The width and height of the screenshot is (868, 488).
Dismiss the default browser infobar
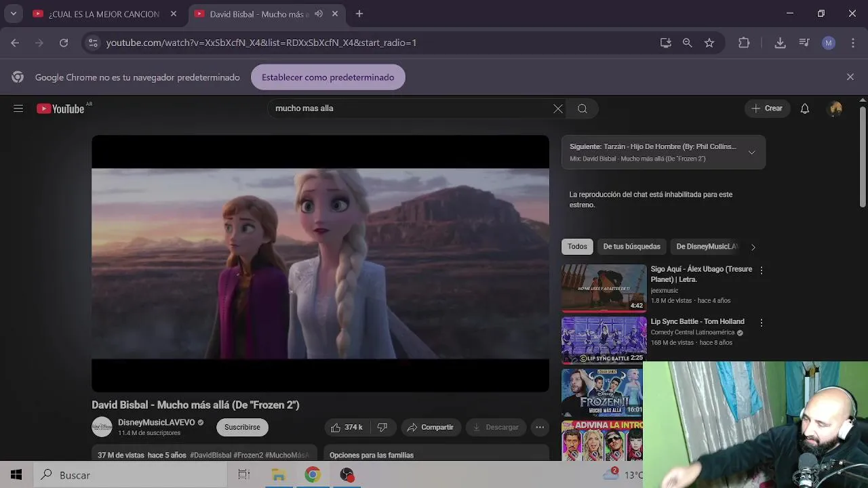pos(850,77)
